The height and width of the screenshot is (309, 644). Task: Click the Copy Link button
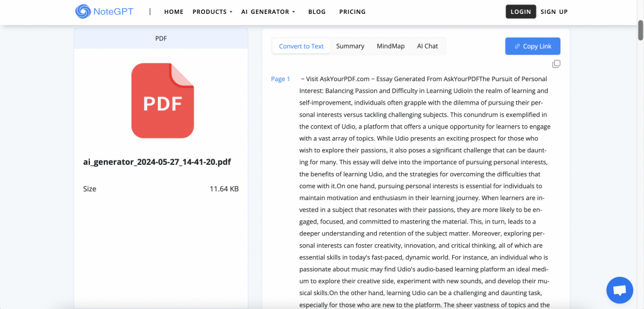533,46
